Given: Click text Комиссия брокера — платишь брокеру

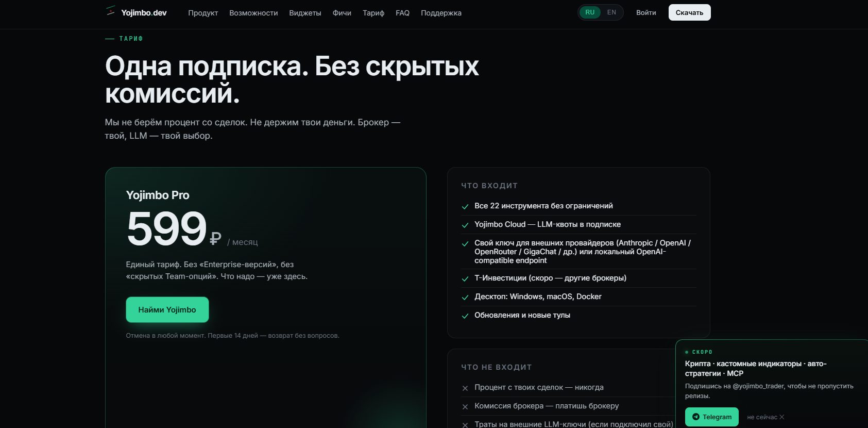Looking at the screenshot, I should tap(547, 406).
